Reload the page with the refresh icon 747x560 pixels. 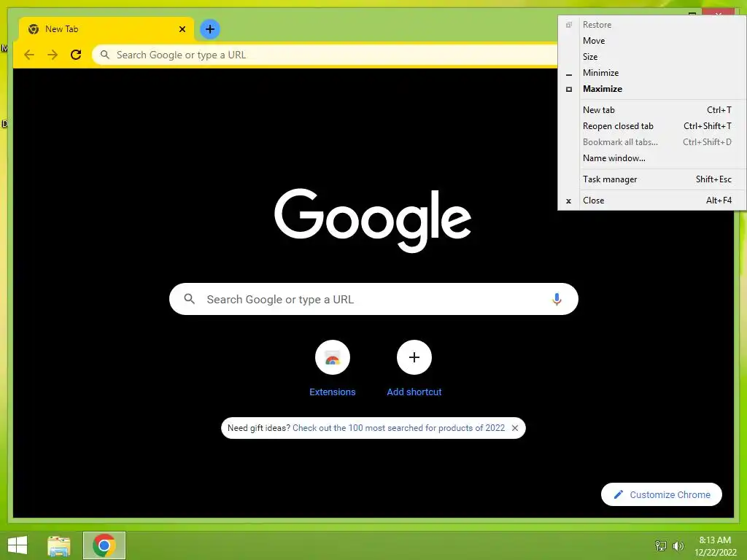[76, 55]
